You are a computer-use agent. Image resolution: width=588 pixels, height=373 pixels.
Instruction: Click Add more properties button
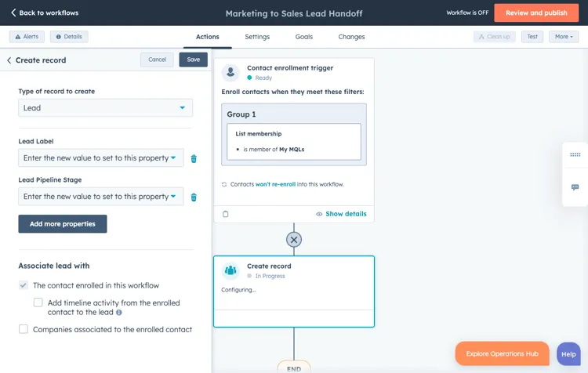[x=63, y=224]
